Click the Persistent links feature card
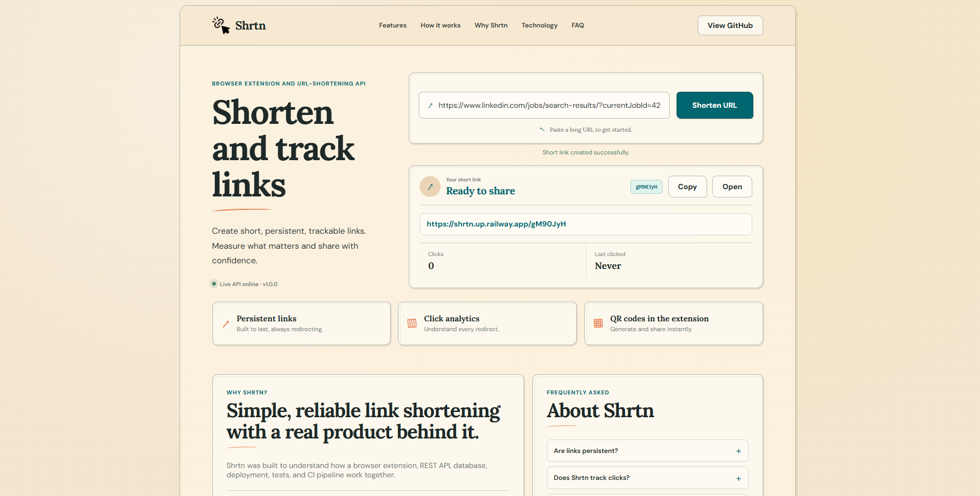The height and width of the screenshot is (496, 980). pyautogui.click(x=301, y=323)
